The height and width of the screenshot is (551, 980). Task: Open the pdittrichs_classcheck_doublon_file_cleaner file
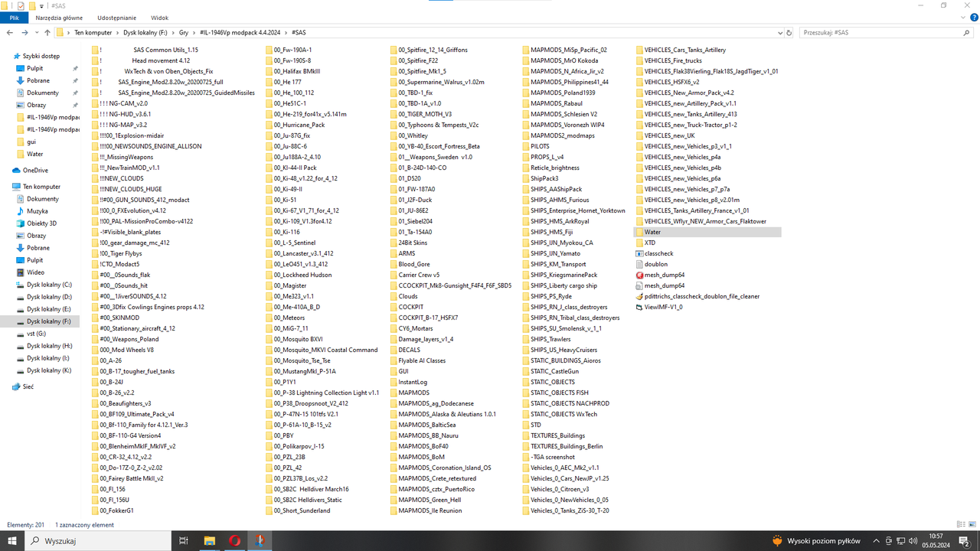pyautogui.click(x=697, y=296)
